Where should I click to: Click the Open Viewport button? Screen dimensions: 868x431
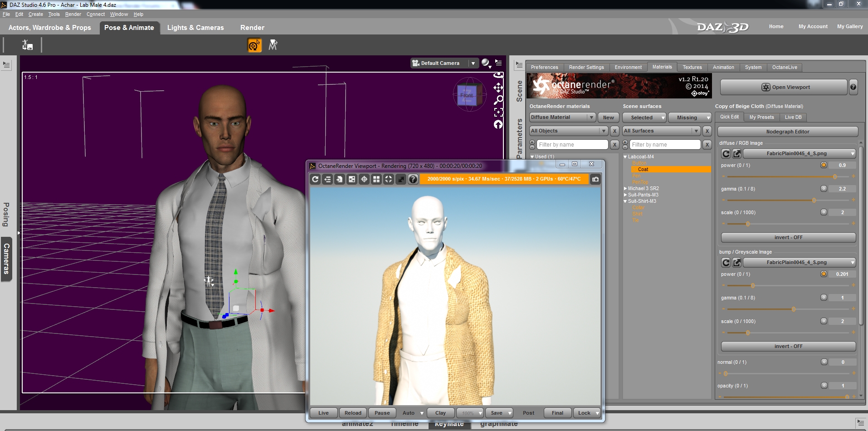[x=784, y=87]
